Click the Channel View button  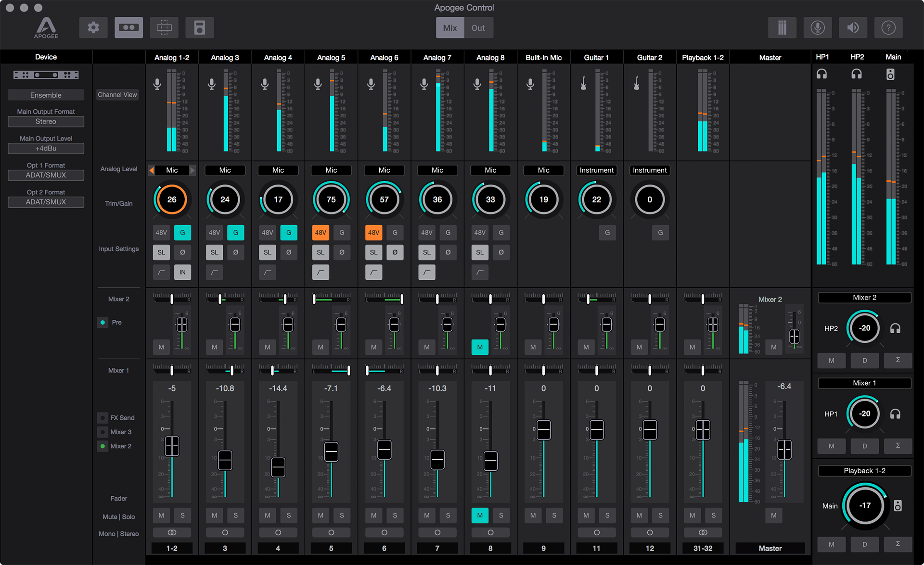pos(117,95)
